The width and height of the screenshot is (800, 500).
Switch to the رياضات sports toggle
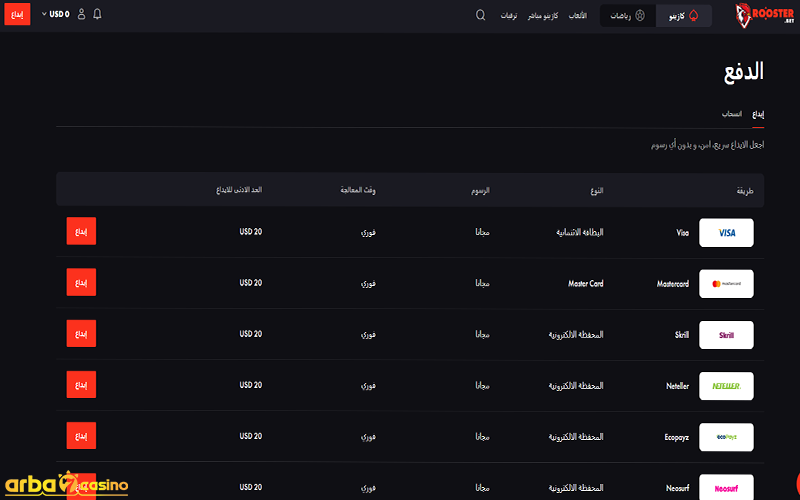[628, 16]
